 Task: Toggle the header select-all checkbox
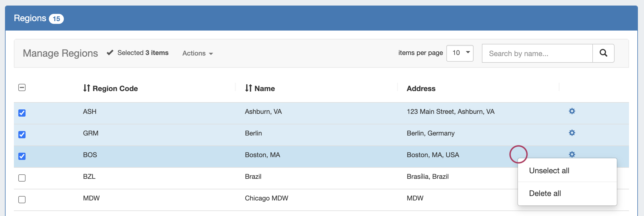[22, 88]
